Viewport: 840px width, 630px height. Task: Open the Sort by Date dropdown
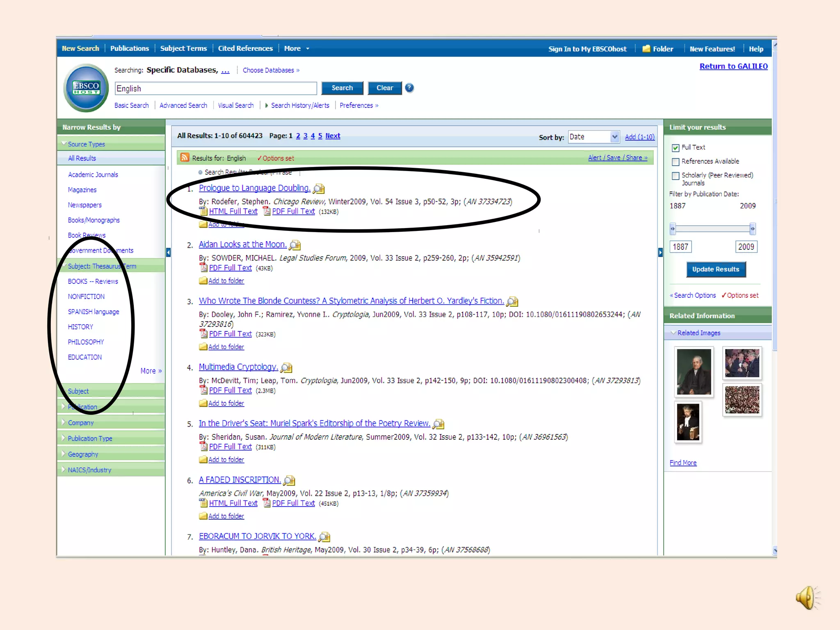tap(614, 137)
